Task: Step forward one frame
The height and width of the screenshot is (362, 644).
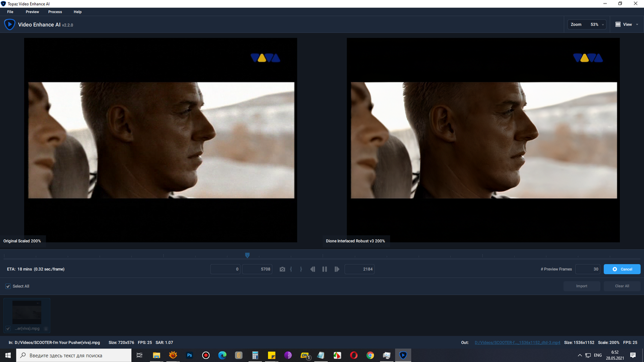Action: click(337, 269)
